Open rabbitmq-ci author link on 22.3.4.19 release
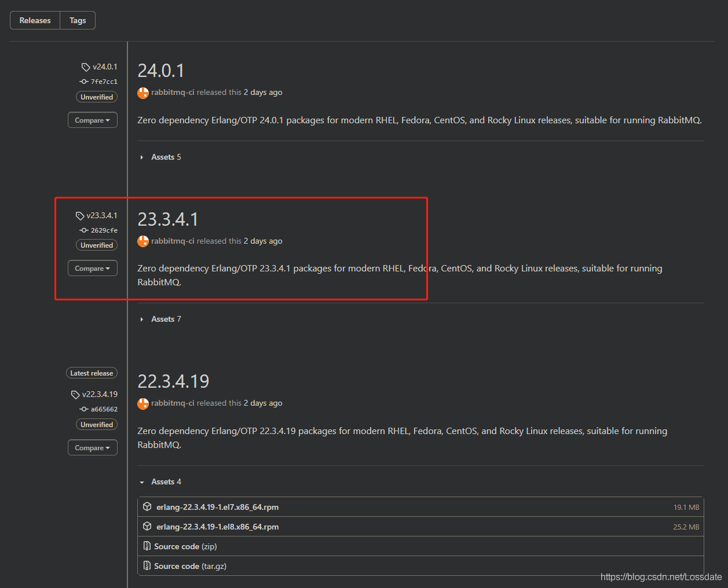Screen dimensions: 728x588 [173, 403]
